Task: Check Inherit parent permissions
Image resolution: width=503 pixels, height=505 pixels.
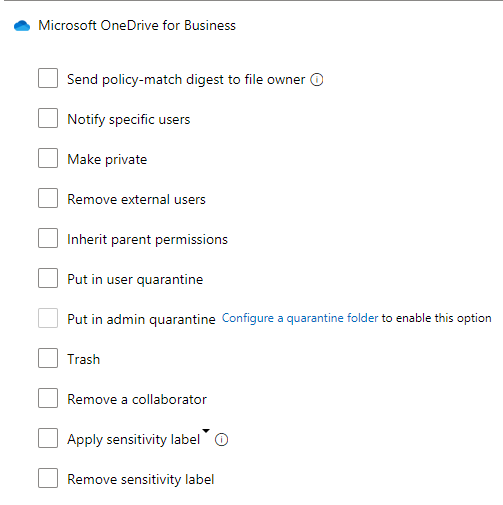Action: (x=48, y=238)
